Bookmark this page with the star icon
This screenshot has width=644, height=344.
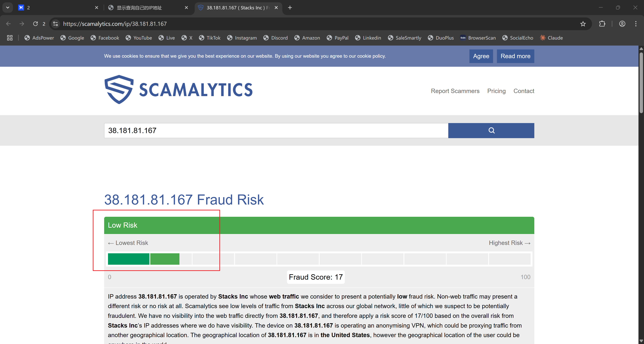pos(583,24)
